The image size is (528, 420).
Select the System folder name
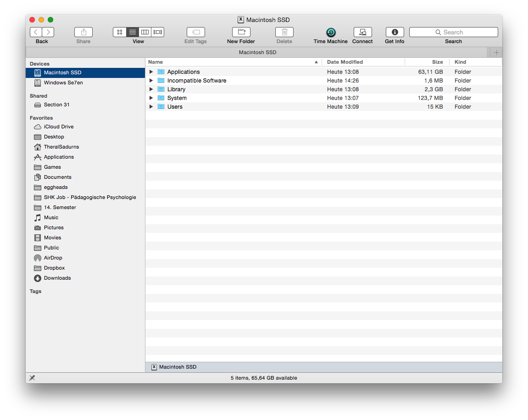[177, 98]
